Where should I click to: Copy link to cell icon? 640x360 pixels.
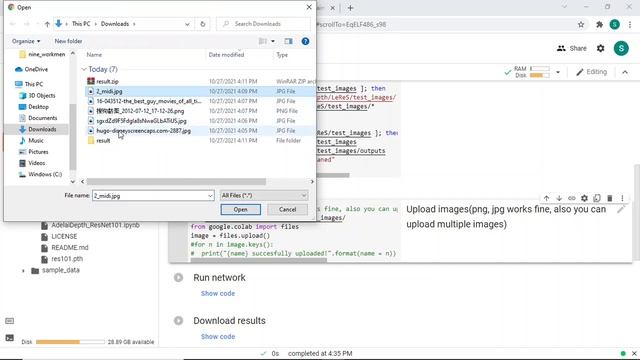571,198
